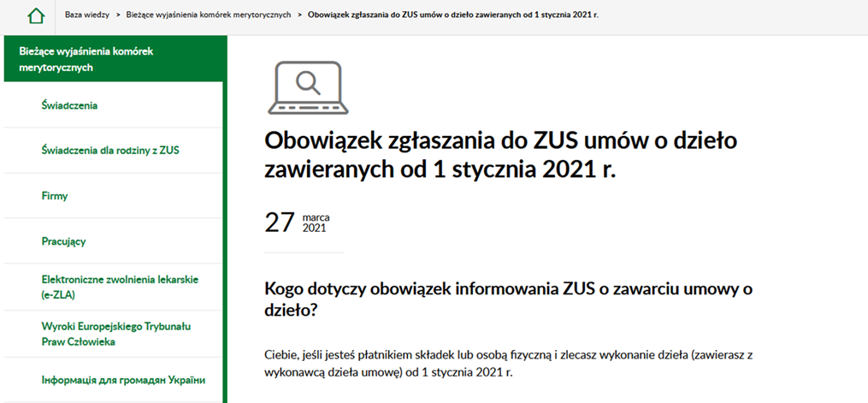Select Firmy in the side menu
Viewport: 868px width, 403px height.
pyautogui.click(x=55, y=196)
